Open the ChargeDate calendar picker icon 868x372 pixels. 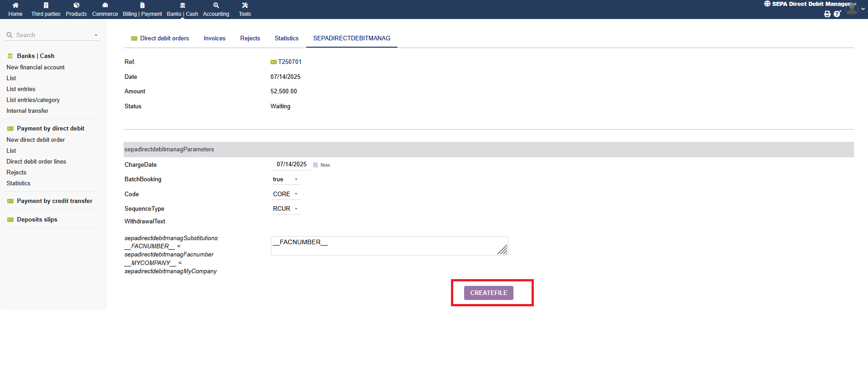coord(316,165)
